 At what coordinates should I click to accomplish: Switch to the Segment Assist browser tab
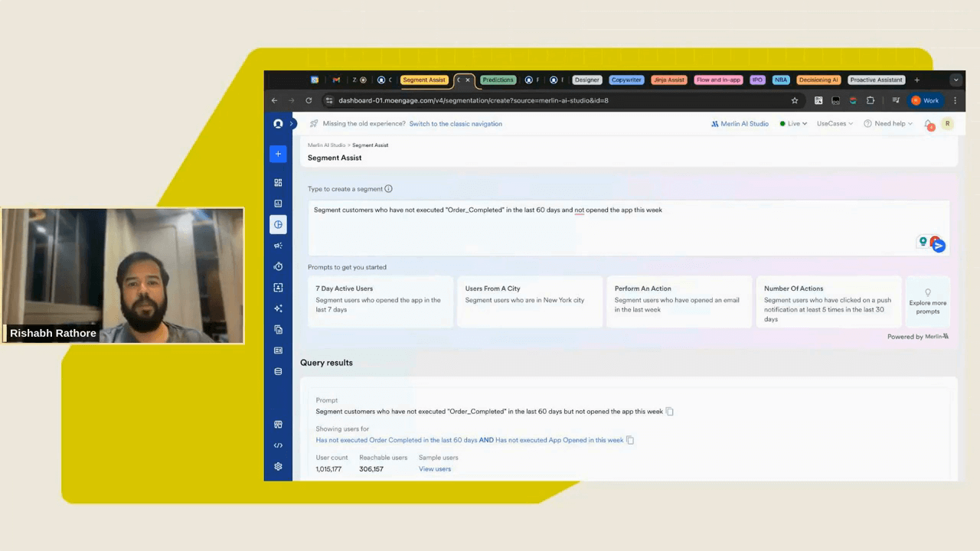click(424, 80)
